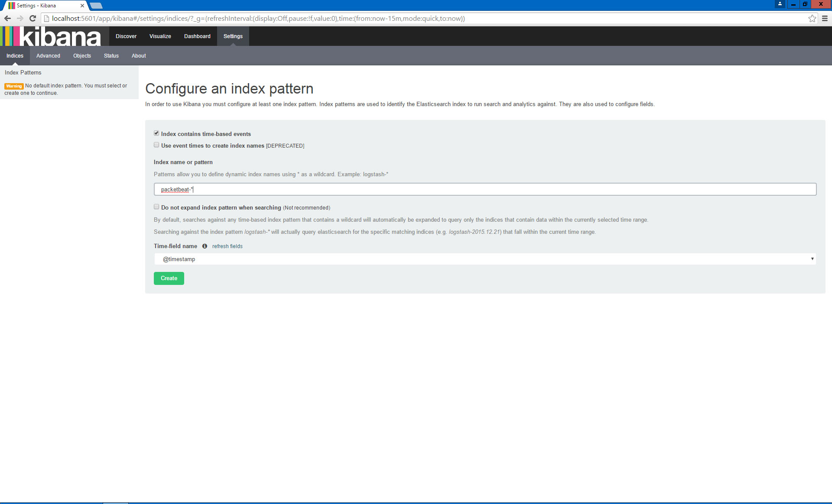This screenshot has height=504, width=832.
Task: Select the Indices sub-tab
Action: pos(15,56)
